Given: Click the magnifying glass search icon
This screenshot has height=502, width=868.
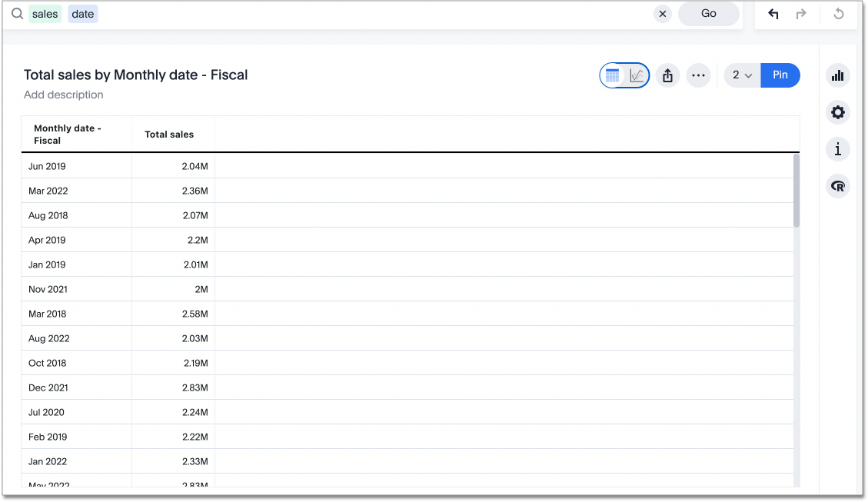Looking at the screenshot, I should coord(17,13).
